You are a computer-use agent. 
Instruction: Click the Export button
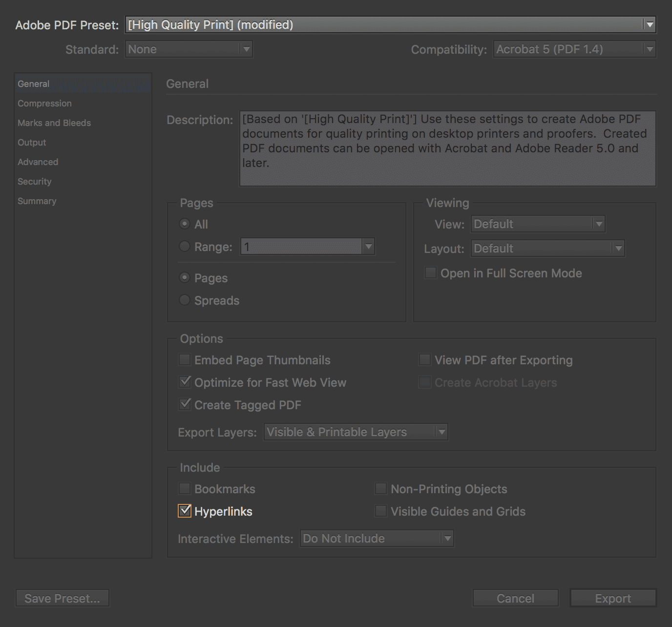tap(612, 598)
